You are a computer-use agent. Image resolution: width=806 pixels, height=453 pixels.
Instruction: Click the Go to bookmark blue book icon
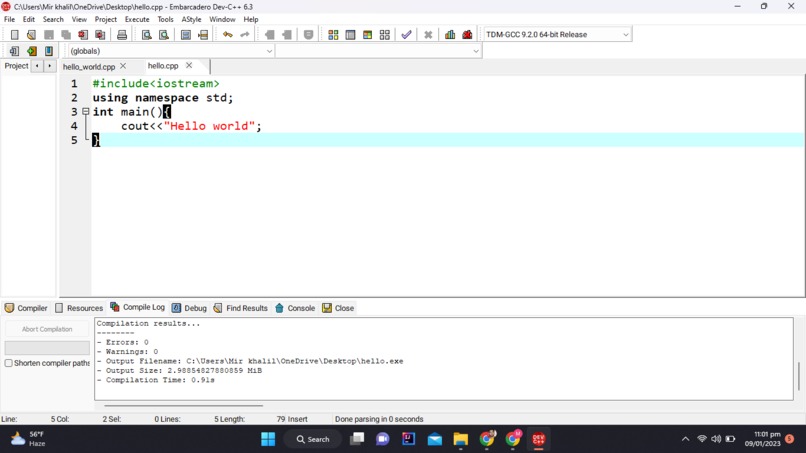click(49, 51)
